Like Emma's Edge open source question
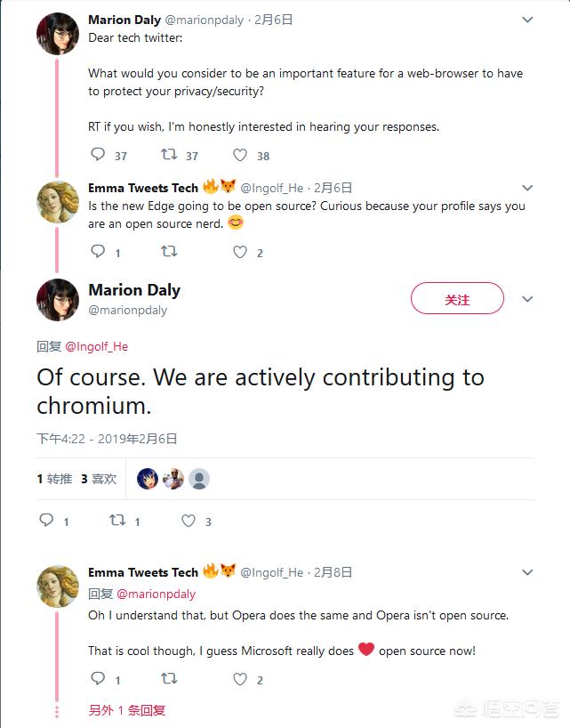Image resolution: width=570 pixels, height=728 pixels. pos(240,252)
